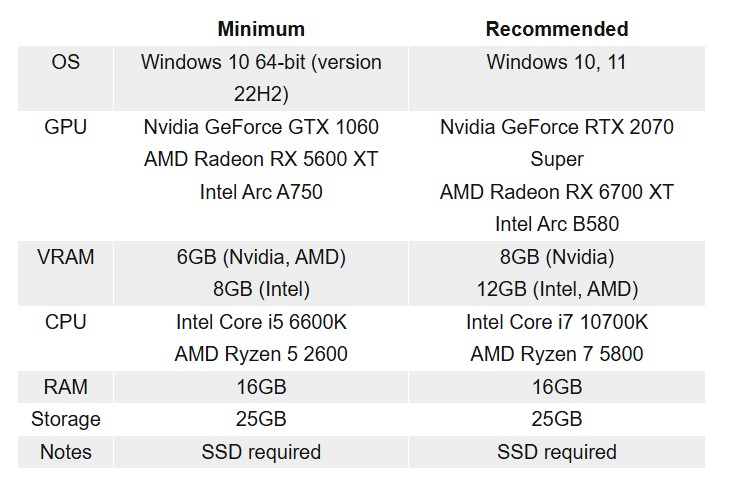This screenshot has width=732, height=503.
Task: Click the Recommended column header
Action: (556, 29)
